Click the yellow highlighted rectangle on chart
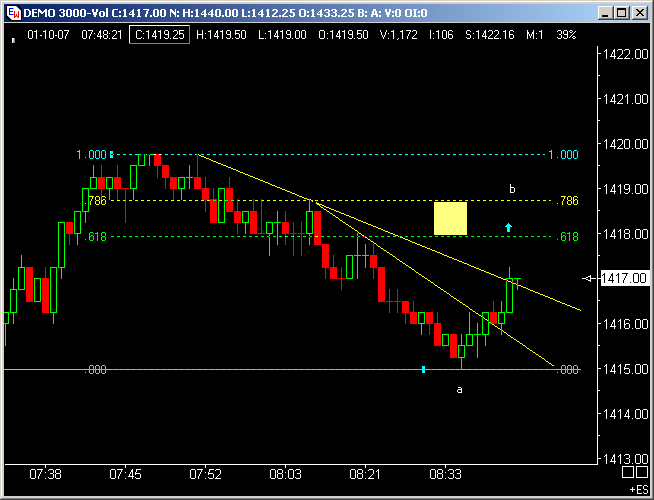 pos(450,219)
